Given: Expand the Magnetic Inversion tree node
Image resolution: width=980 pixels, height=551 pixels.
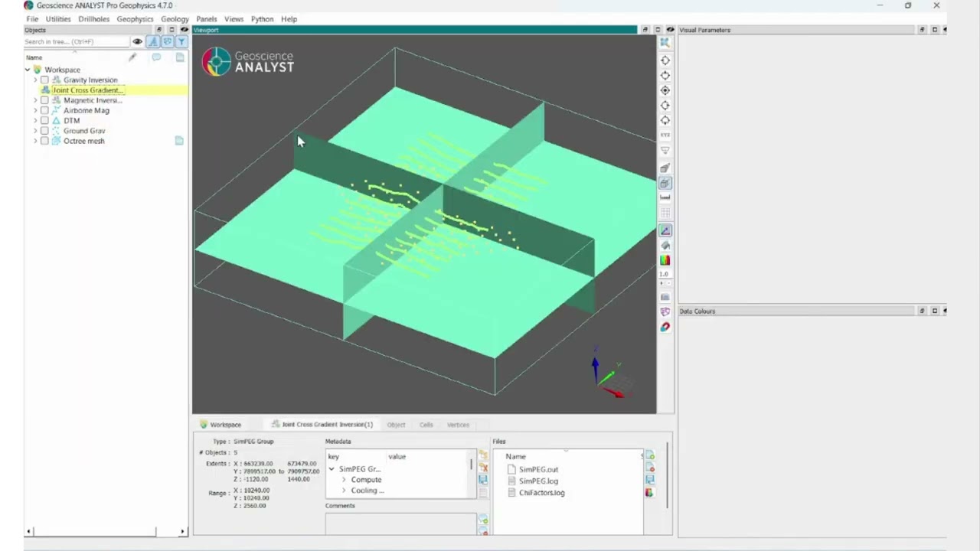Looking at the screenshot, I should (x=35, y=100).
